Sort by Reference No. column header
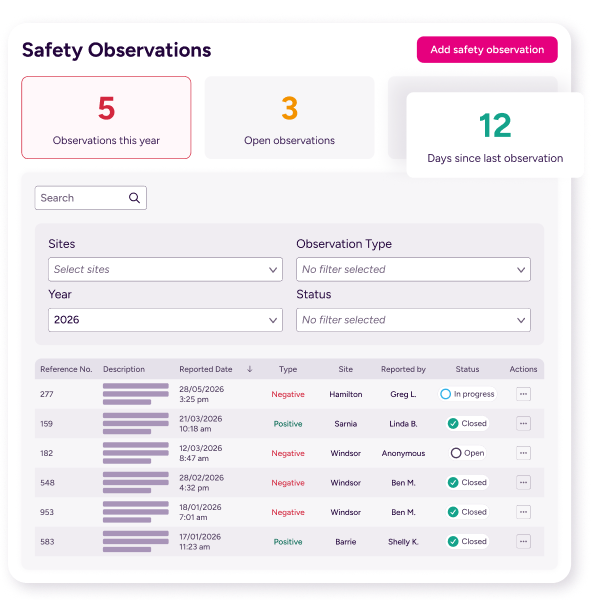 66,369
